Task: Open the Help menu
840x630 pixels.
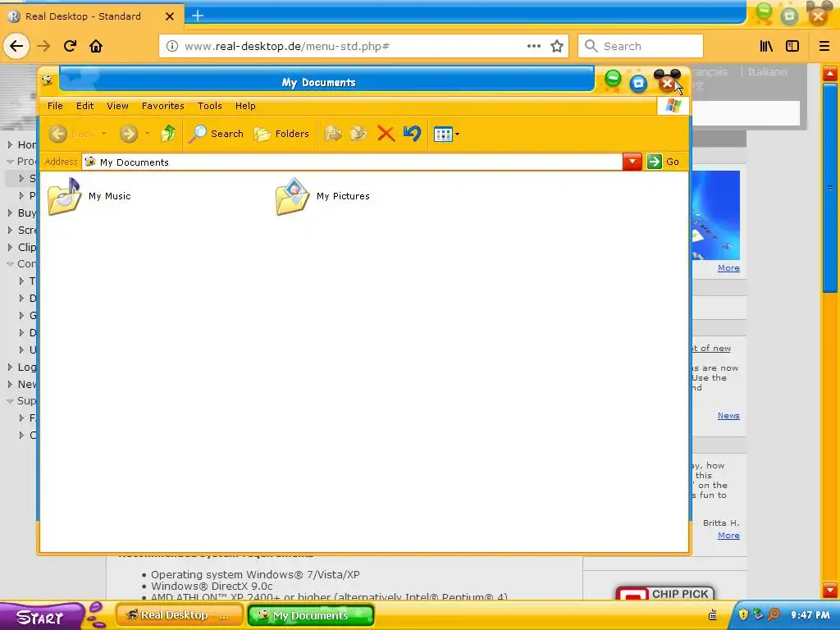Action: pyautogui.click(x=245, y=106)
